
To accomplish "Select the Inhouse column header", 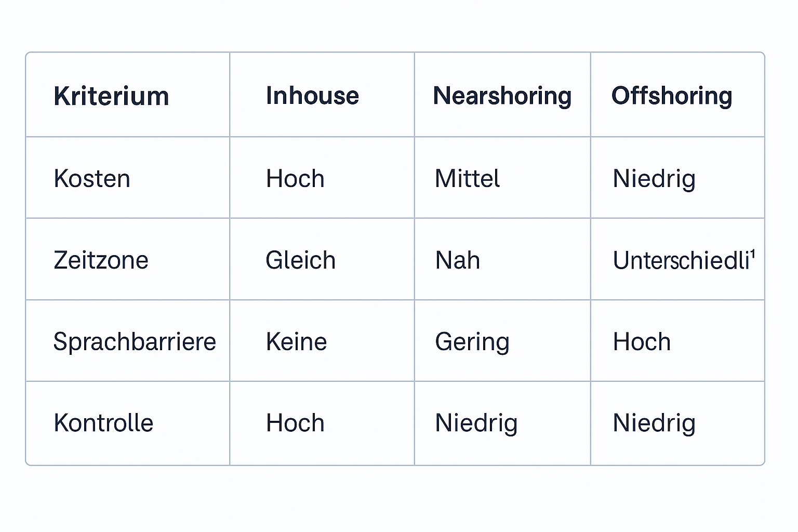I will [312, 96].
